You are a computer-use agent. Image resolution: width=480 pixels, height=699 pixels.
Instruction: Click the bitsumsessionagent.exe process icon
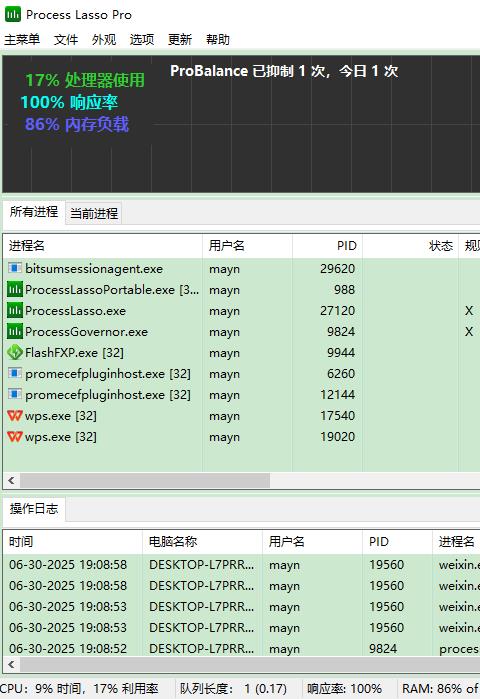15,268
